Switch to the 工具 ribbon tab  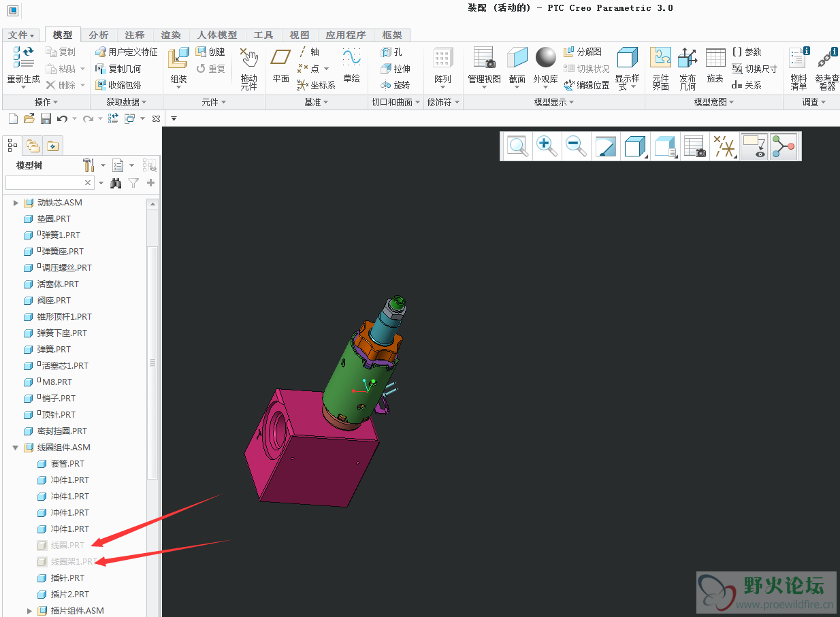click(x=263, y=35)
